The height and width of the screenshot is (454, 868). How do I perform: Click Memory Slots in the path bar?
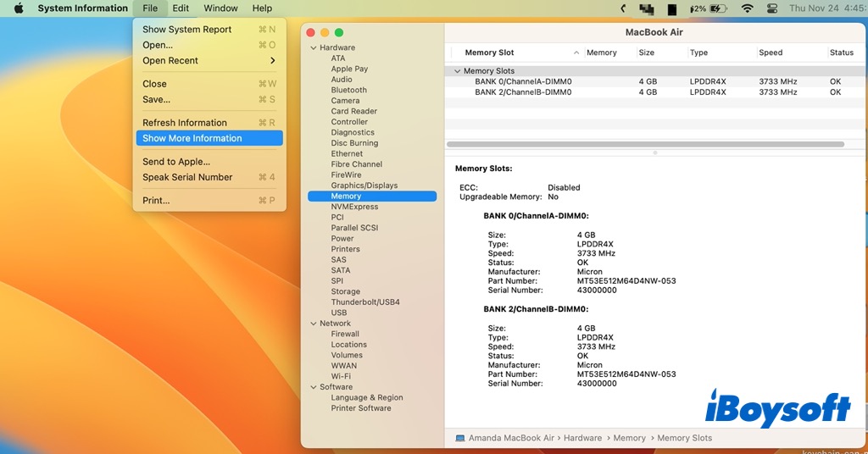[x=684, y=438]
